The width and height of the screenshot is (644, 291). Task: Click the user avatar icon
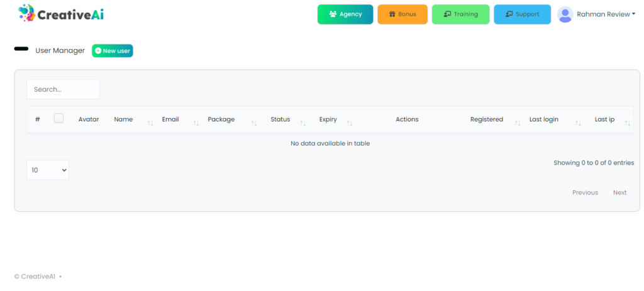(565, 14)
